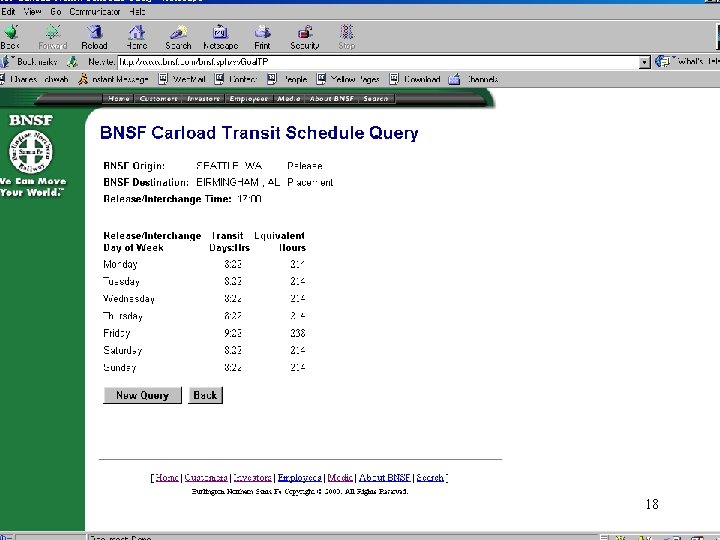Viewport: 720px width, 540px height.
Task: Click the URL address field
Action: [378, 62]
